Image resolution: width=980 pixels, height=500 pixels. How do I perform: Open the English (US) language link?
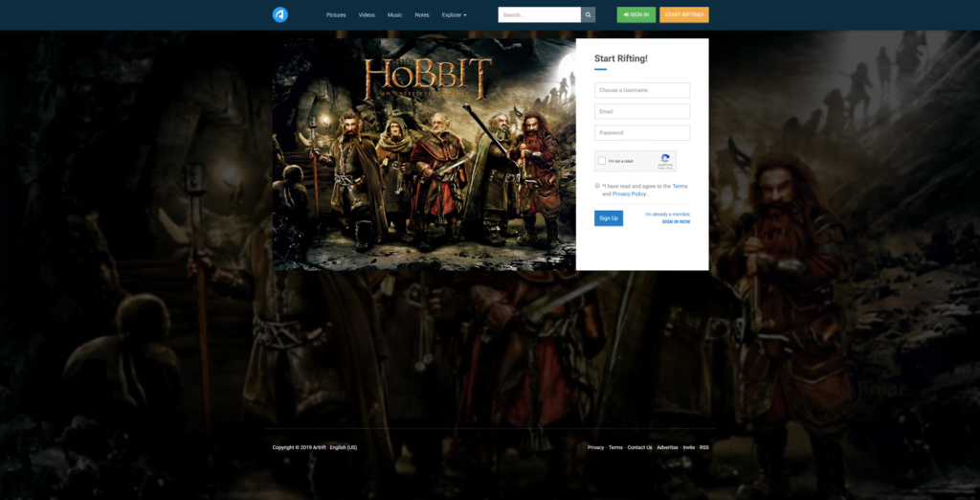(344, 447)
